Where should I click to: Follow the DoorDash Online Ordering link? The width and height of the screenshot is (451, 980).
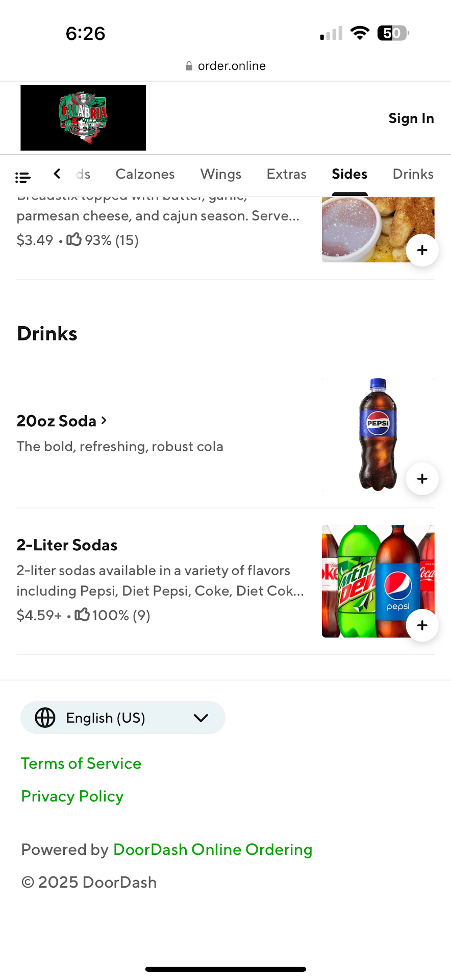[x=213, y=849]
